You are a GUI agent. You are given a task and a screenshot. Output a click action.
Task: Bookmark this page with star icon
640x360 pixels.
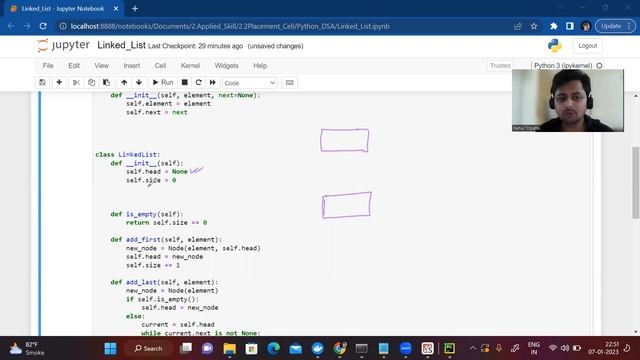click(534, 26)
